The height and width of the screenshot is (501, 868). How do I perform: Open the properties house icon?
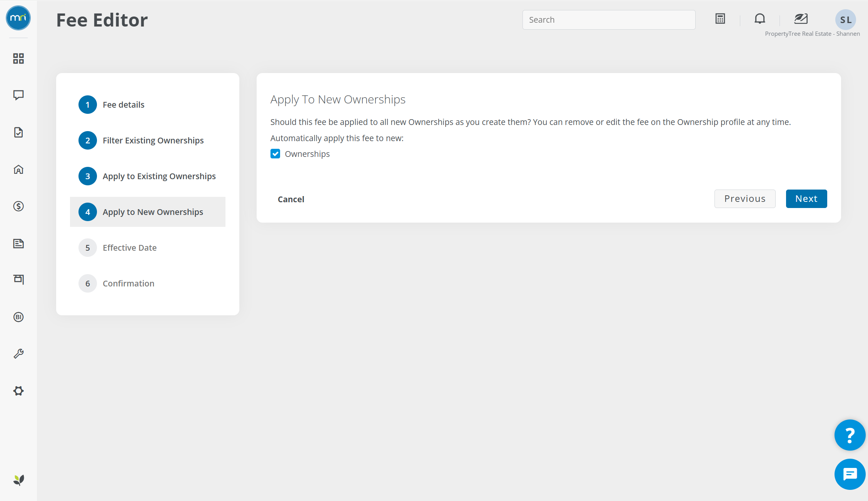pyautogui.click(x=18, y=170)
